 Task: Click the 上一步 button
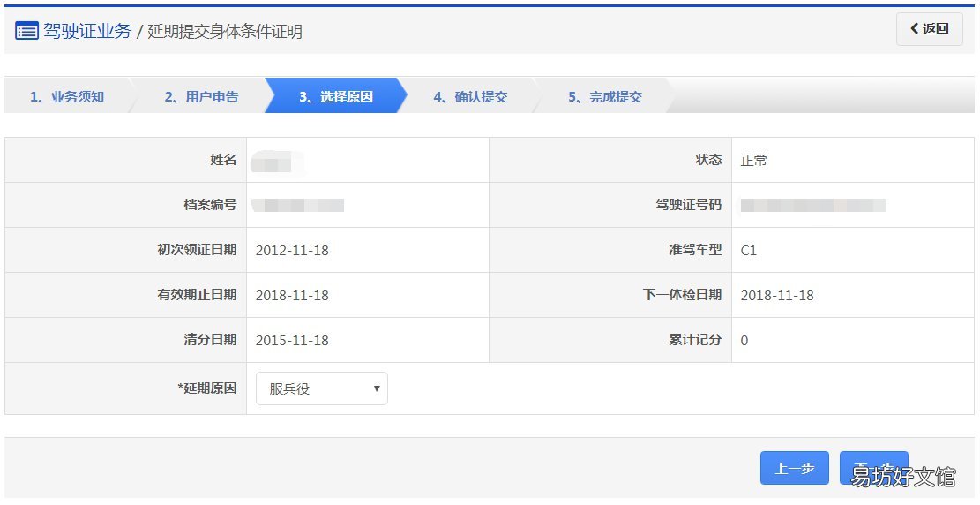795,468
